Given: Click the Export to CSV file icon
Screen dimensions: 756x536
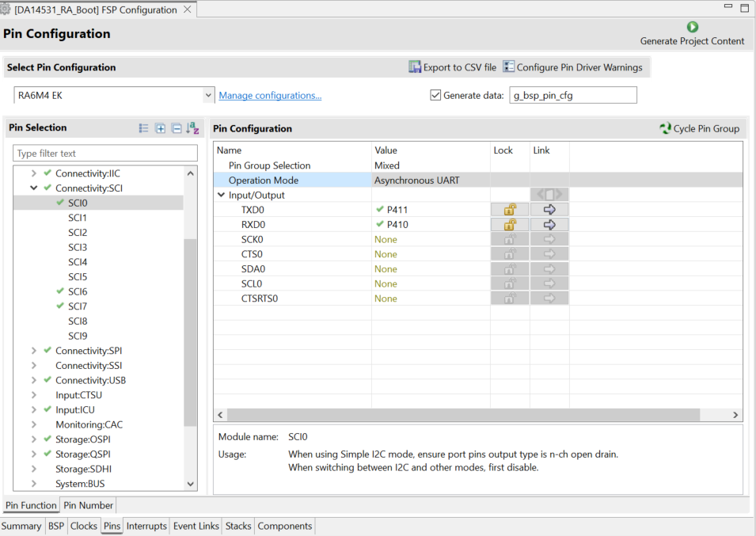Looking at the screenshot, I should pos(415,67).
